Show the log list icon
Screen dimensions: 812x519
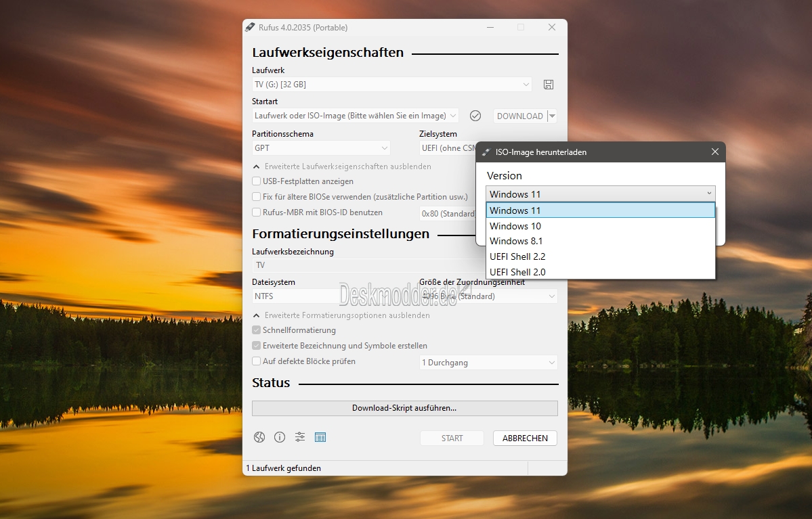320,437
